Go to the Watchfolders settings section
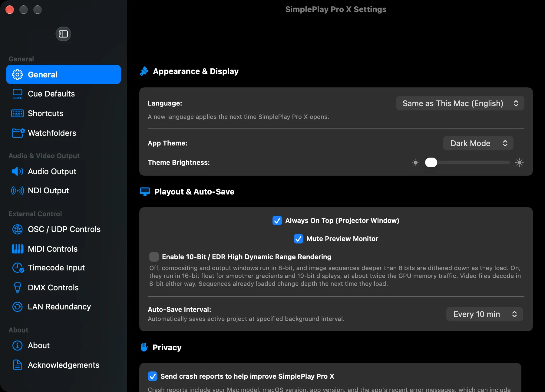545x392 pixels. [x=64, y=133]
